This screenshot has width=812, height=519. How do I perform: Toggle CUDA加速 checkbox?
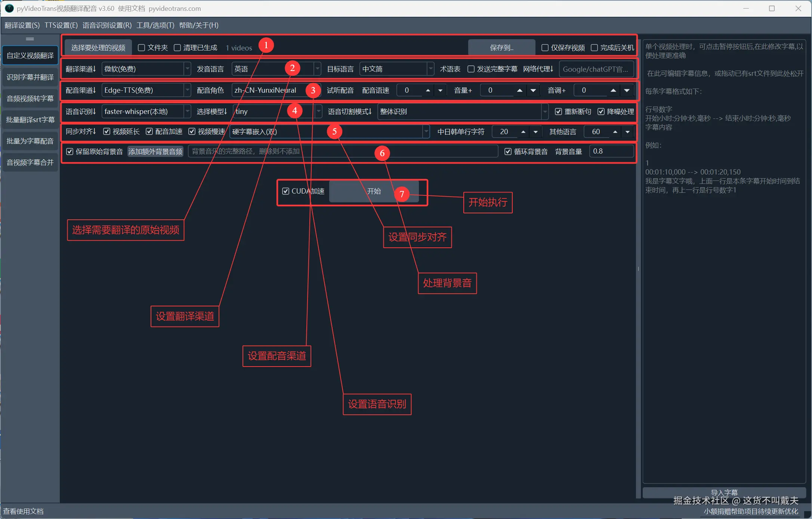tap(286, 191)
